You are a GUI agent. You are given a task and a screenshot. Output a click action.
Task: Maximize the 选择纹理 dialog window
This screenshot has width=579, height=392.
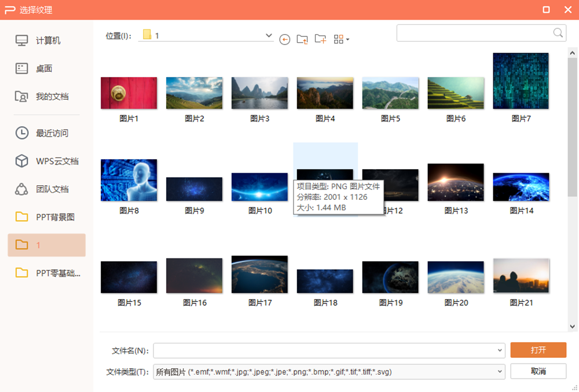(x=546, y=10)
